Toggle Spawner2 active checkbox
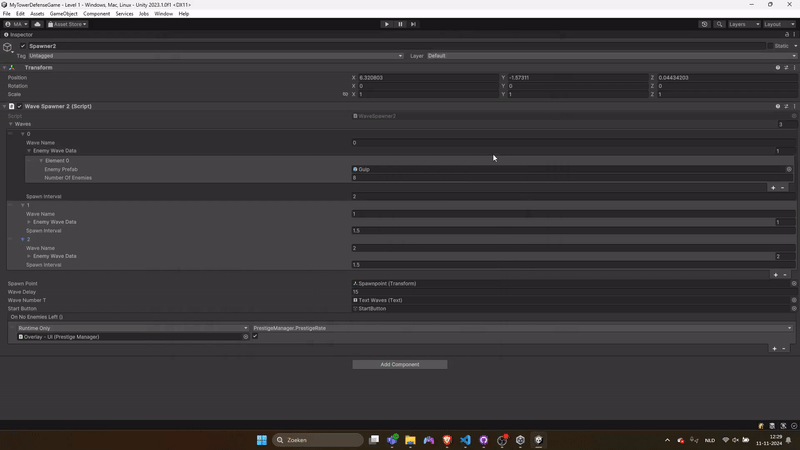This screenshot has width=800, height=450. pos(23,46)
